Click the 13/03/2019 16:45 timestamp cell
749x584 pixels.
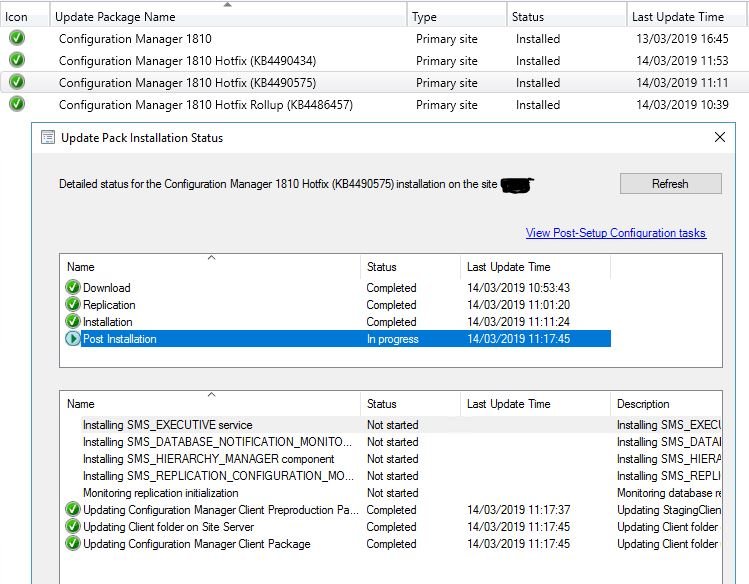pyautogui.click(x=682, y=39)
